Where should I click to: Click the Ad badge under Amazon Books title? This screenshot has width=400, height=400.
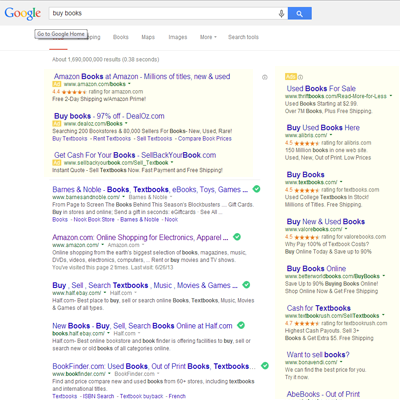pos(57,84)
